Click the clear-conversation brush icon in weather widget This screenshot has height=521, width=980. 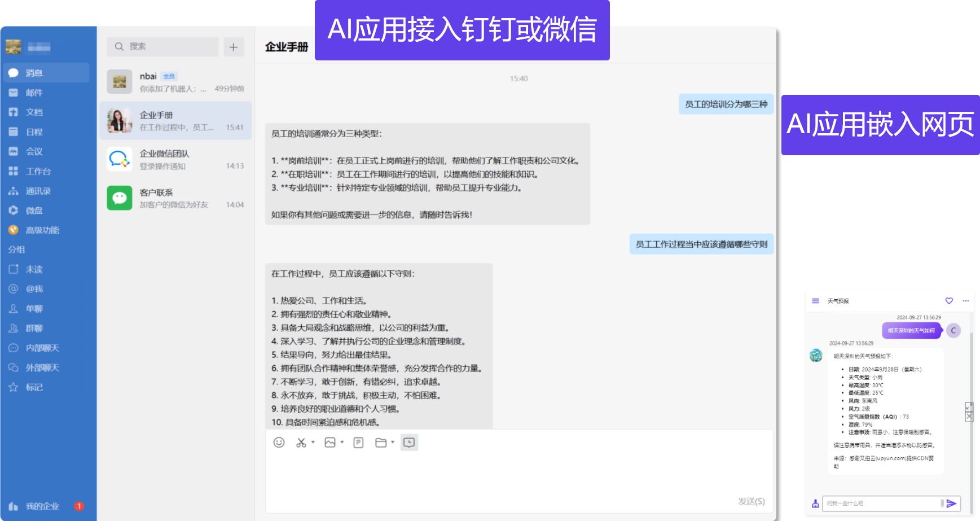pos(815,503)
